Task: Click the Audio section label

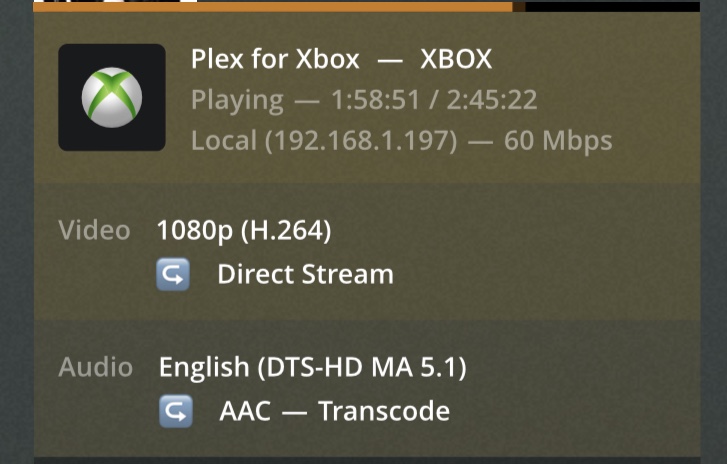Action: (95, 367)
